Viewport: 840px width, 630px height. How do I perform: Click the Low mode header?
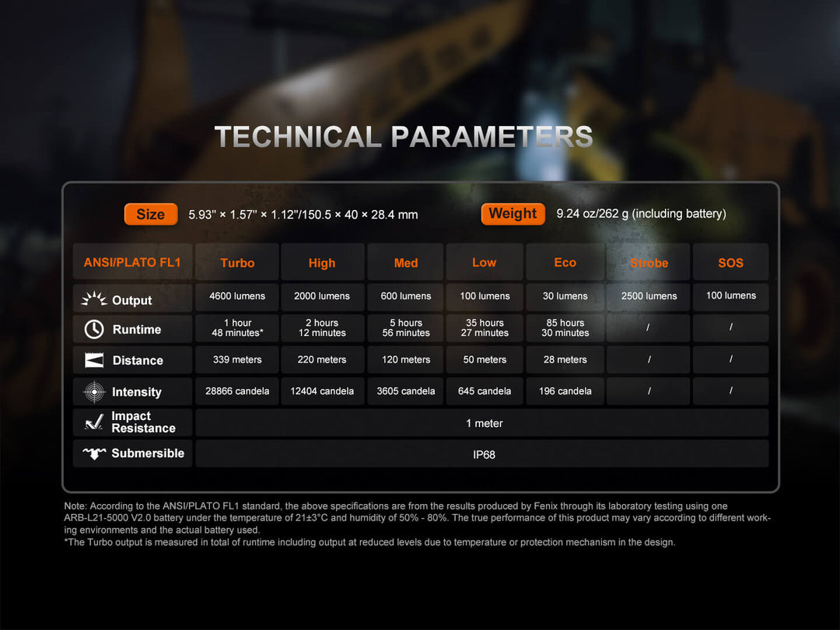click(485, 262)
